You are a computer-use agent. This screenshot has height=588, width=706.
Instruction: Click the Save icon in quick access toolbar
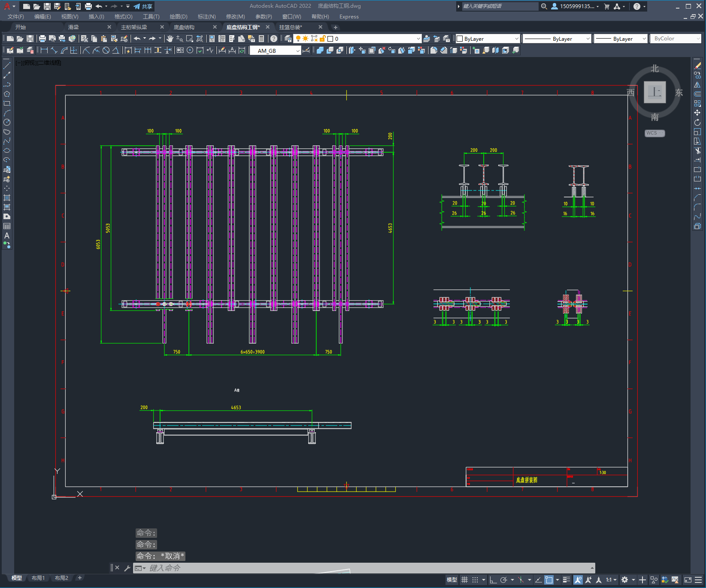click(47, 6)
